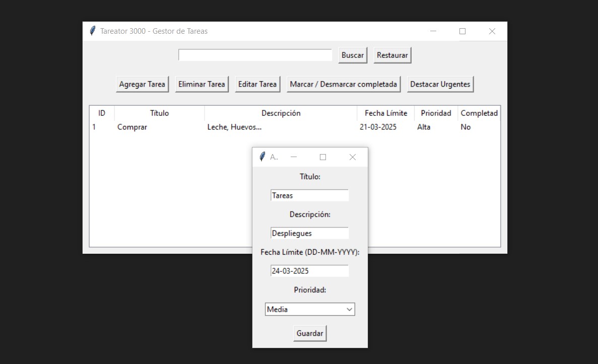Click the feather icon in main window title bar
Screen dimensions: 598x364
point(92,31)
